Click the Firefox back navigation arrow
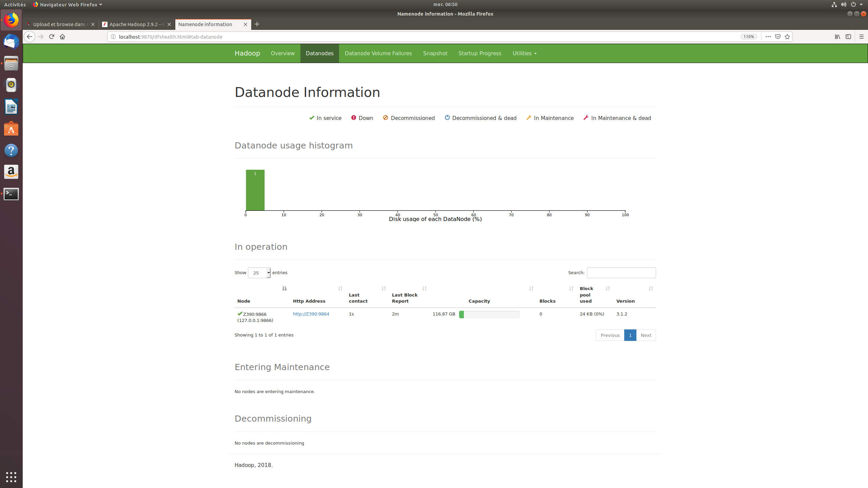 tap(29, 36)
